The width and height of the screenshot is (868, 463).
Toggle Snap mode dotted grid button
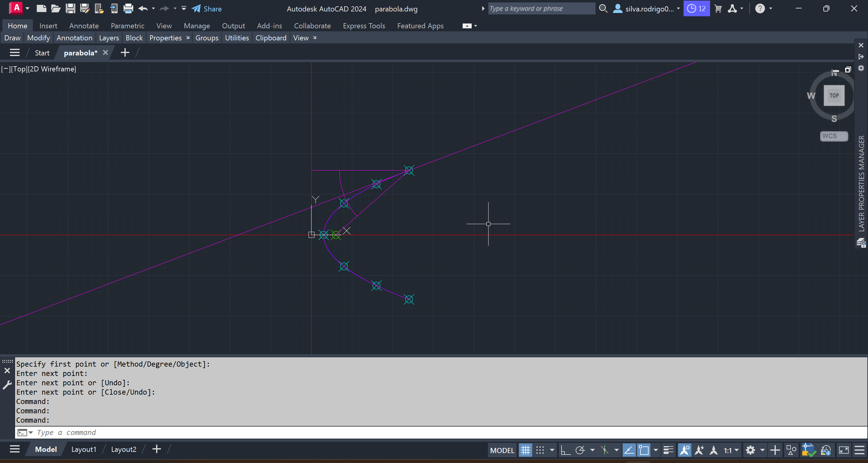tap(540, 450)
